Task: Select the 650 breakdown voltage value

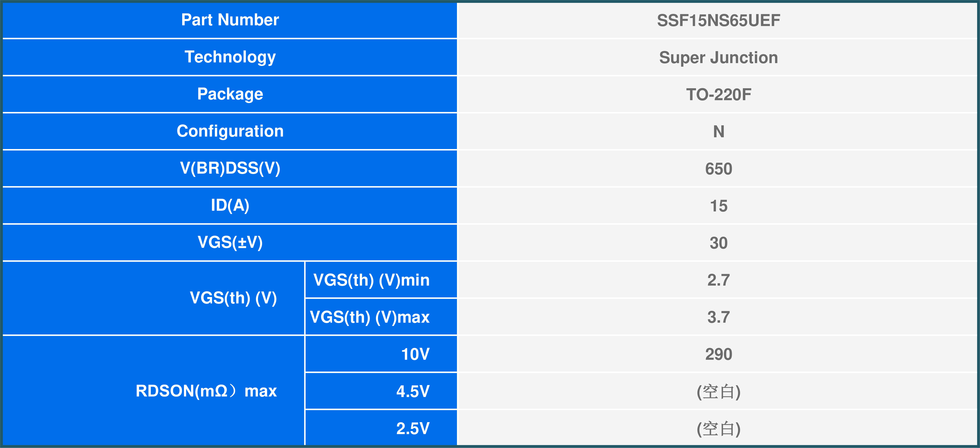Action: pos(718,169)
